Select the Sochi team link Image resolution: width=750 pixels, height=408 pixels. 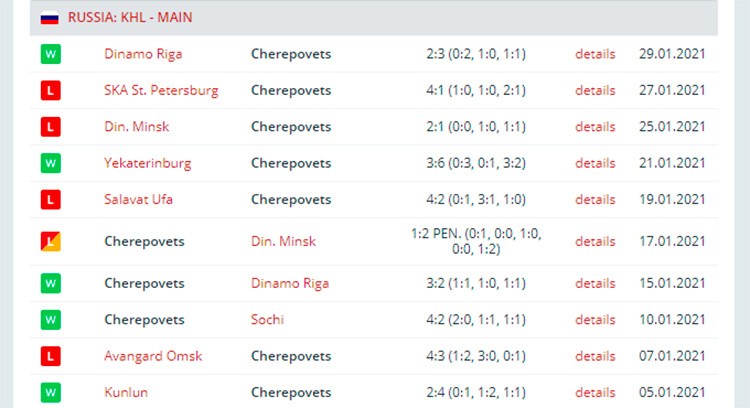click(x=267, y=320)
